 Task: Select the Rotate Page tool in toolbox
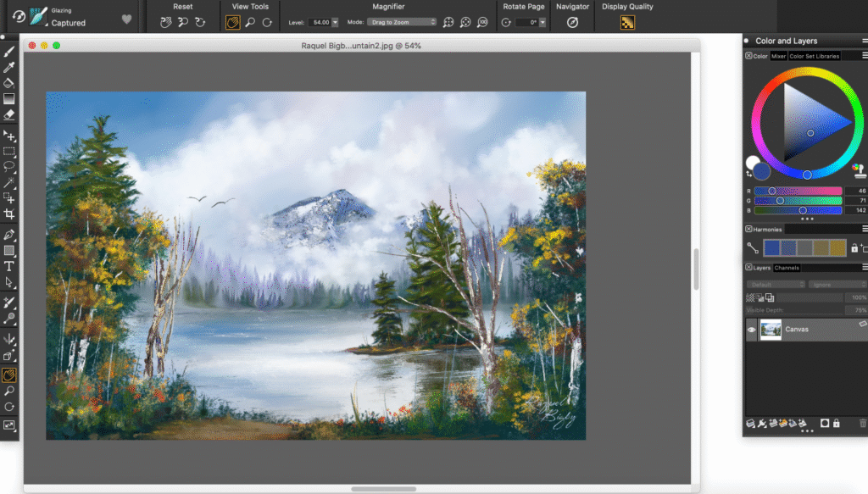coord(8,408)
